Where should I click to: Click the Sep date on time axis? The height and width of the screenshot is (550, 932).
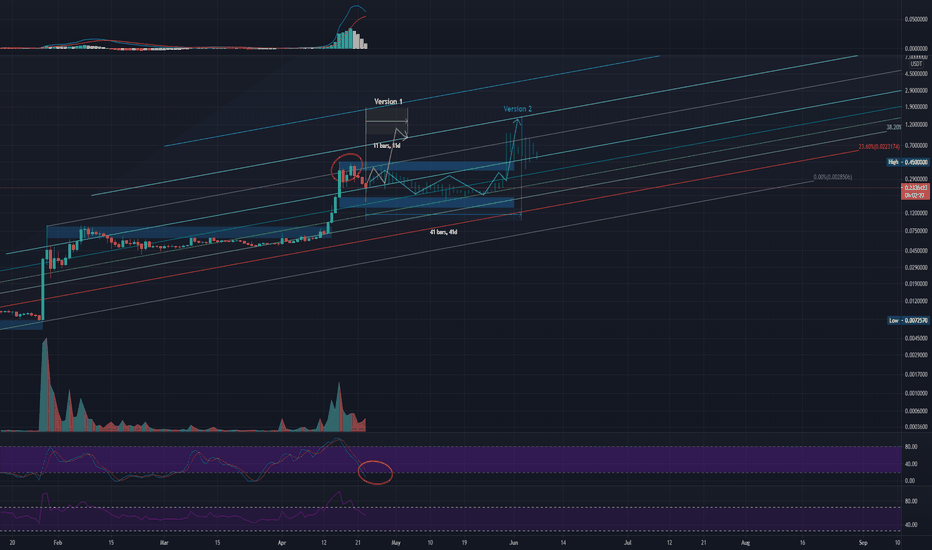(x=863, y=542)
